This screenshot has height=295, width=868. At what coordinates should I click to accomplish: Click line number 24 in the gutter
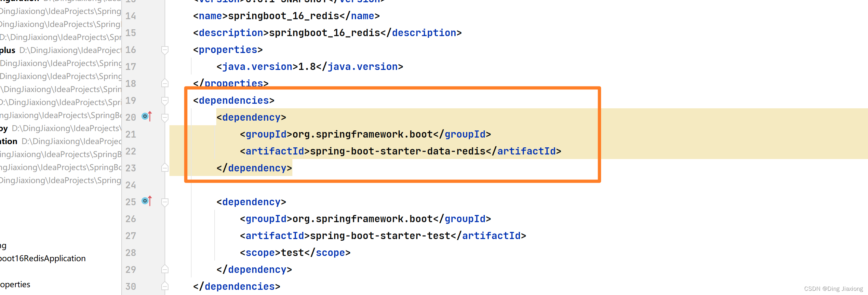131,185
